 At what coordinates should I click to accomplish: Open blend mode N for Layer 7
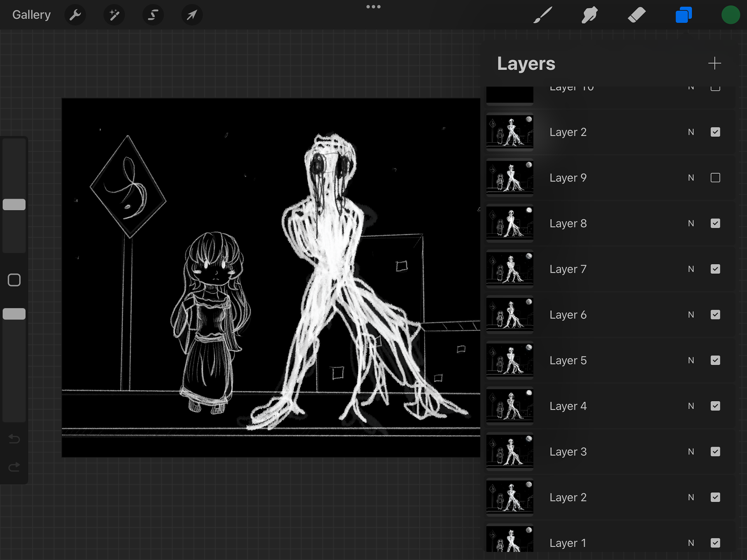691,269
